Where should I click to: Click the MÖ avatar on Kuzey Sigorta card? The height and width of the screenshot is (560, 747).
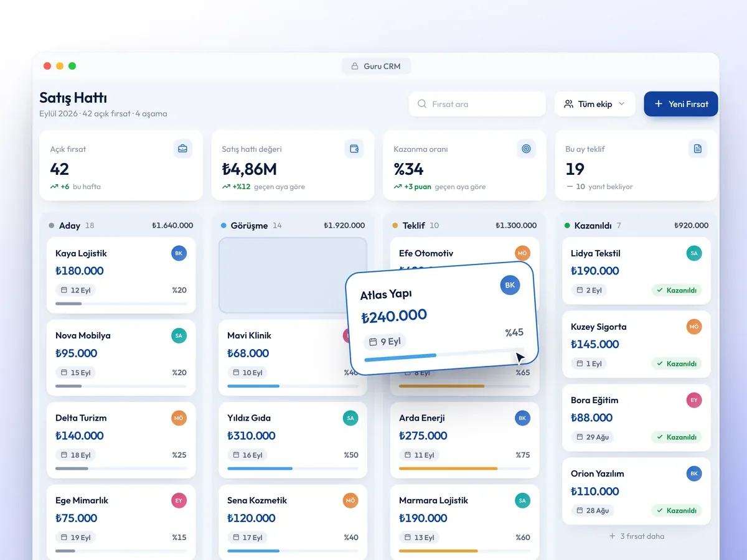coord(694,327)
